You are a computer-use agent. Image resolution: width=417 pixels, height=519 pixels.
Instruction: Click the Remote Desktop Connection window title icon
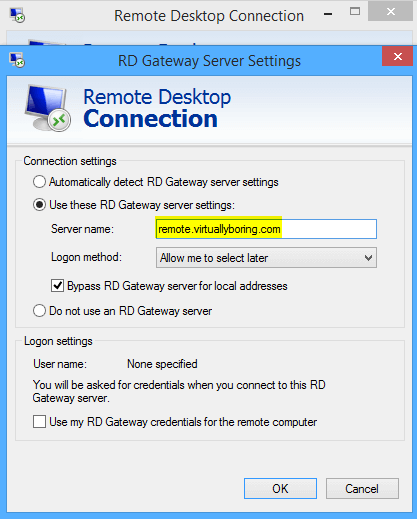(17, 15)
